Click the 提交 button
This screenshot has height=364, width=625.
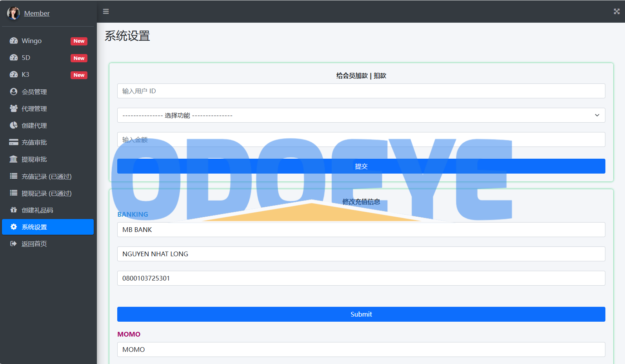[x=361, y=166]
